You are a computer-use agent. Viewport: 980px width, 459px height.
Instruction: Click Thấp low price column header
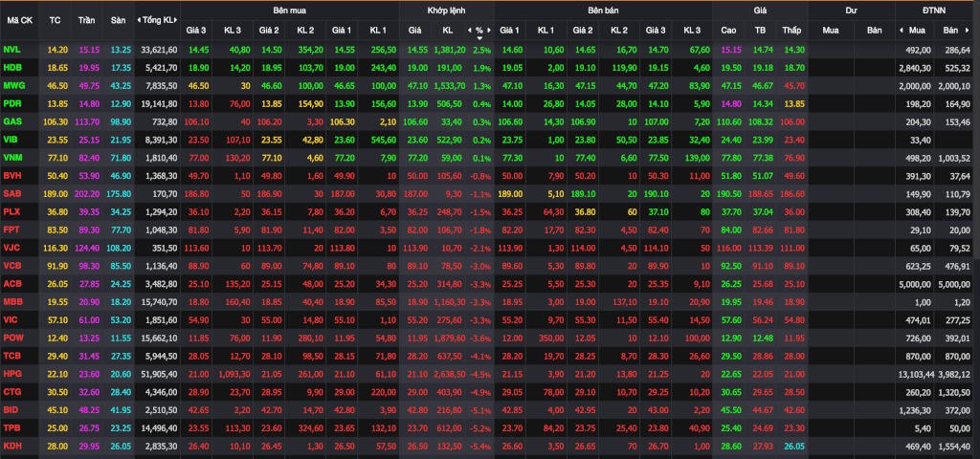[x=791, y=30]
